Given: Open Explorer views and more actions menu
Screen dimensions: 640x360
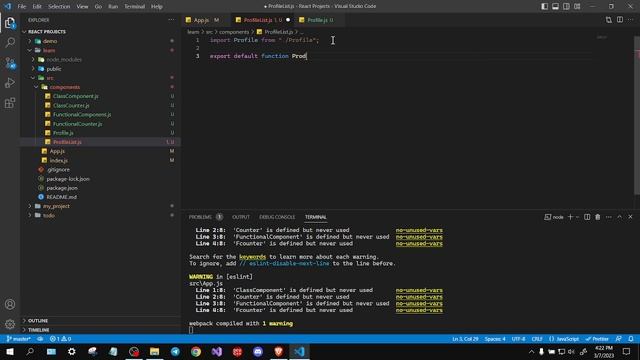Looking at the screenshot, I should click(x=171, y=20).
